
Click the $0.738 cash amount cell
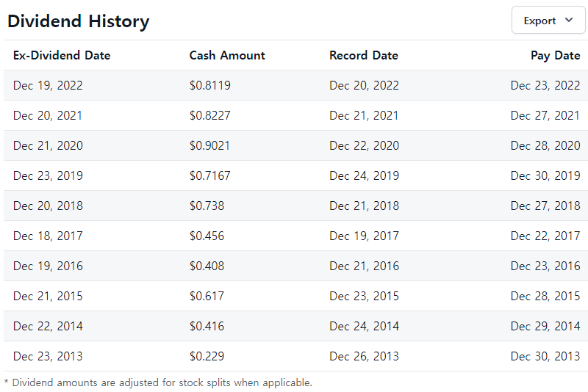click(x=207, y=206)
